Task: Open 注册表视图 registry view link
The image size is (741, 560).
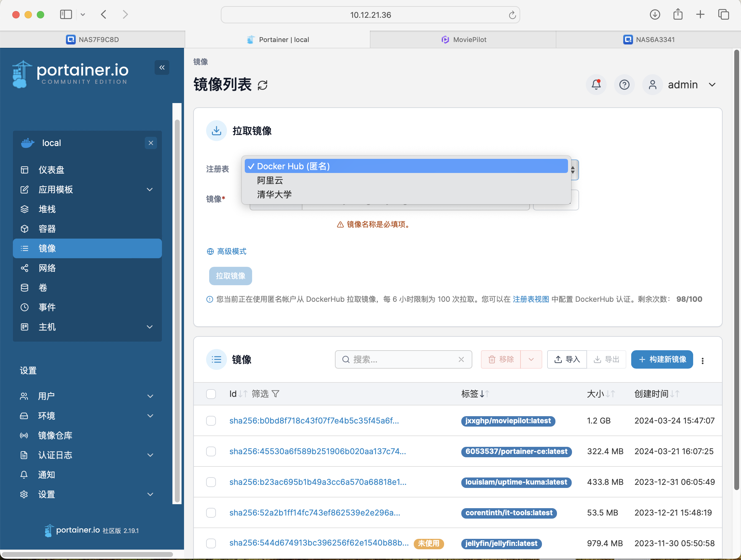Action: (531, 299)
